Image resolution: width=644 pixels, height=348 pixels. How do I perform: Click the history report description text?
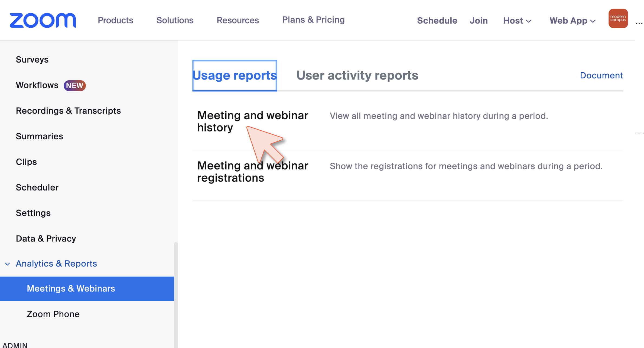point(439,116)
